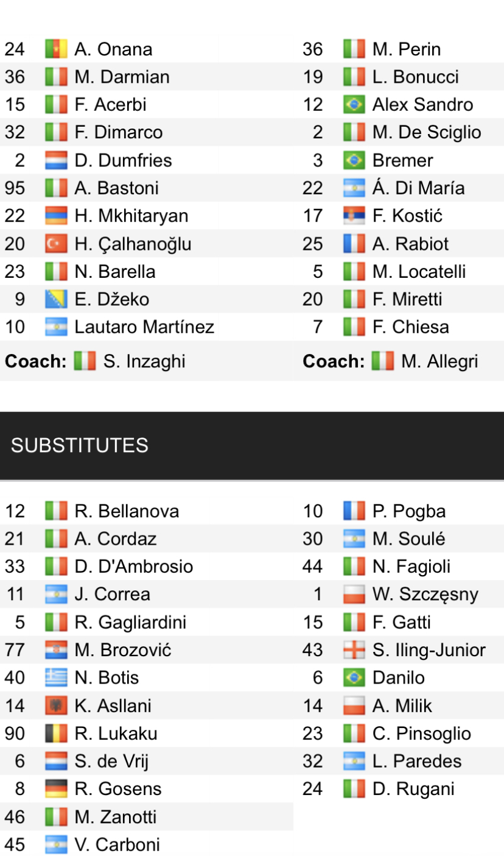This screenshot has width=504, height=856.
Task: Click the Bosnia flag next to E. Džeko
Action: tap(56, 300)
